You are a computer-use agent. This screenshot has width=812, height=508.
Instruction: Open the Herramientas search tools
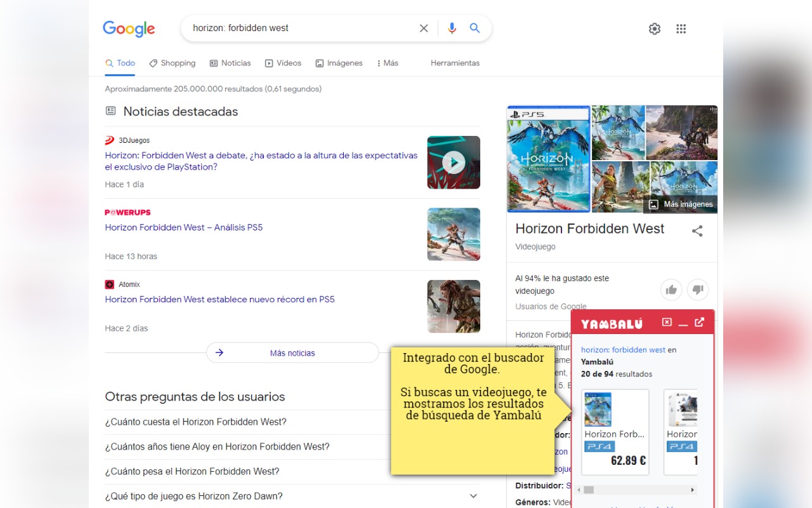tap(455, 63)
